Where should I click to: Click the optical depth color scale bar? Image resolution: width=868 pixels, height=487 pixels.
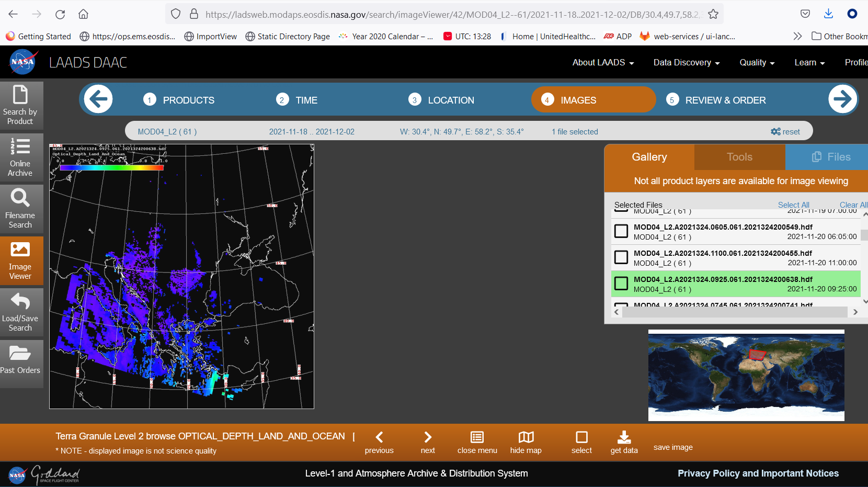pyautogui.click(x=111, y=168)
